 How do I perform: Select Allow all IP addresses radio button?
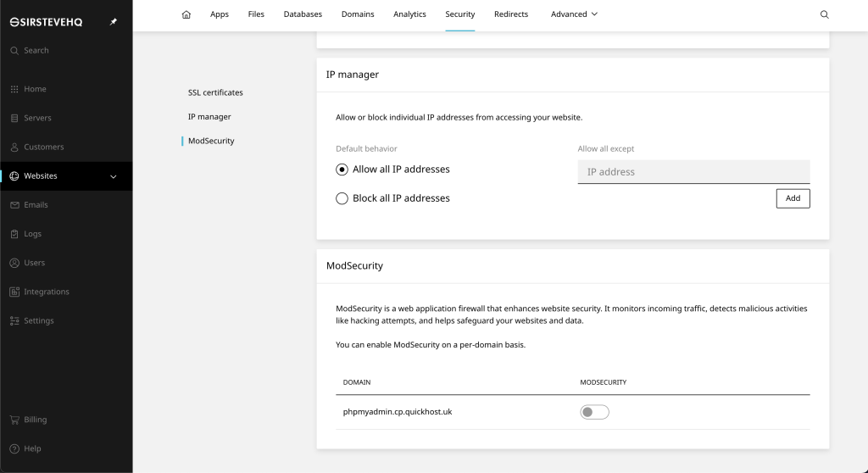coord(342,170)
